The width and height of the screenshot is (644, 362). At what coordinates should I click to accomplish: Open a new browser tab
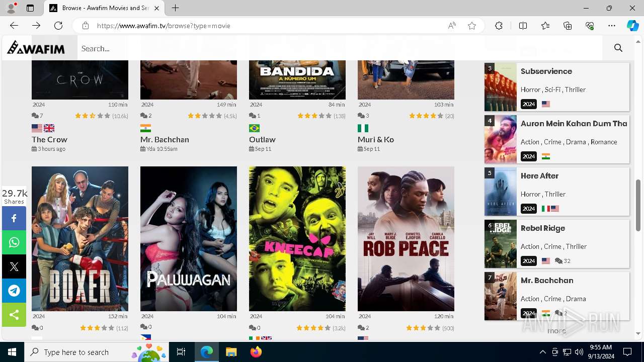point(175,8)
